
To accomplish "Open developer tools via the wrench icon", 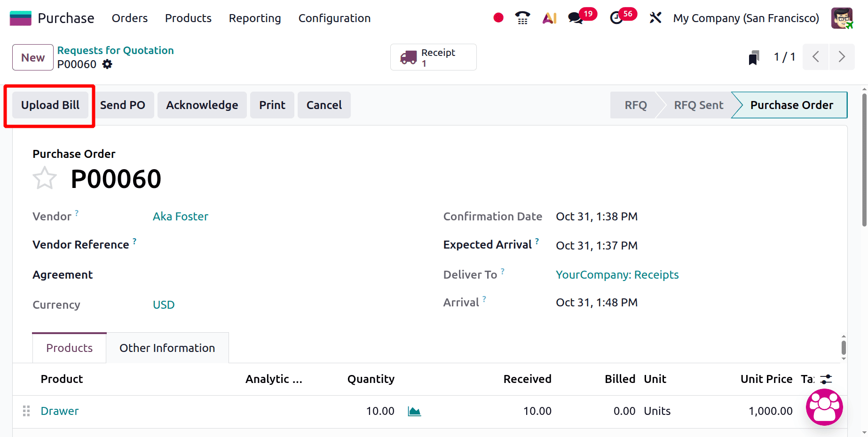I will click(655, 18).
